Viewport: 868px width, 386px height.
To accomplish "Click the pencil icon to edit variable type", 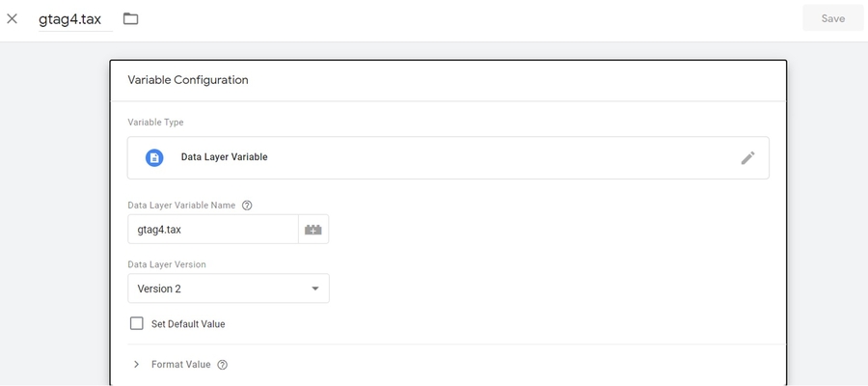I will 747,158.
